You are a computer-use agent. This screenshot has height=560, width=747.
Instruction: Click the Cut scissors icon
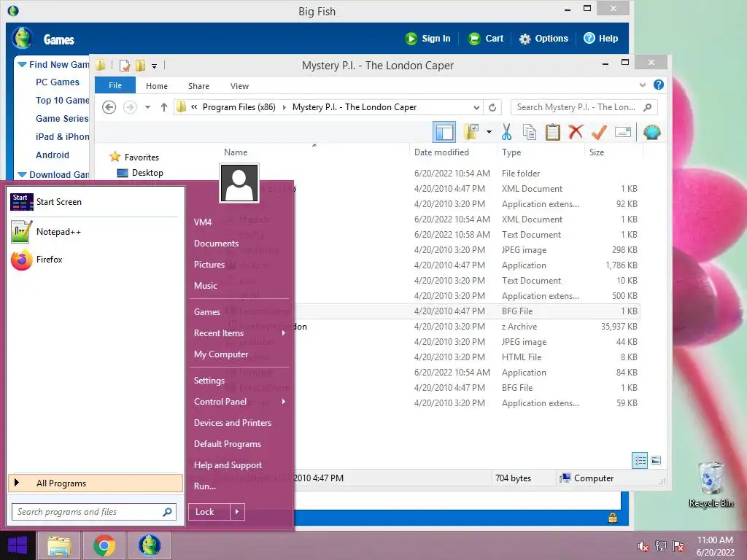pos(506,132)
